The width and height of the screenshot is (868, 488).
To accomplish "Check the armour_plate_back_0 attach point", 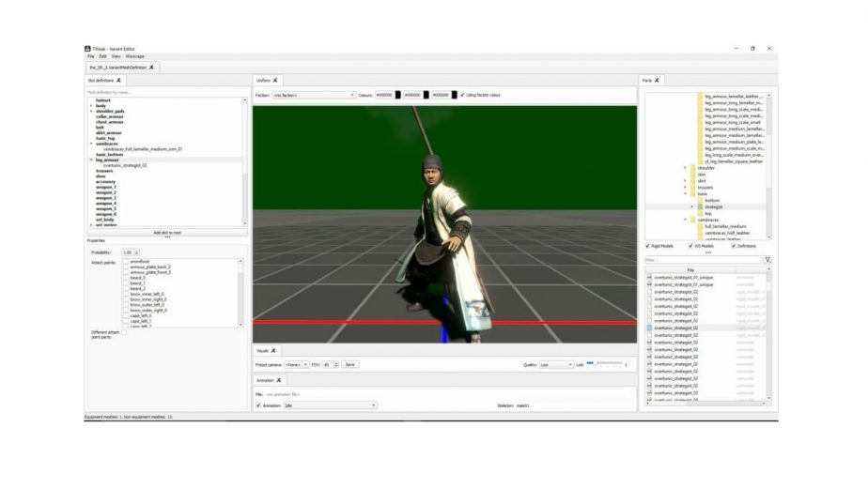I will tap(126, 267).
